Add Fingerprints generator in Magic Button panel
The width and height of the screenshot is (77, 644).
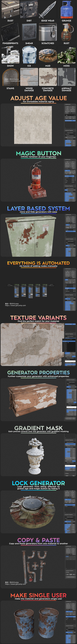68,165
